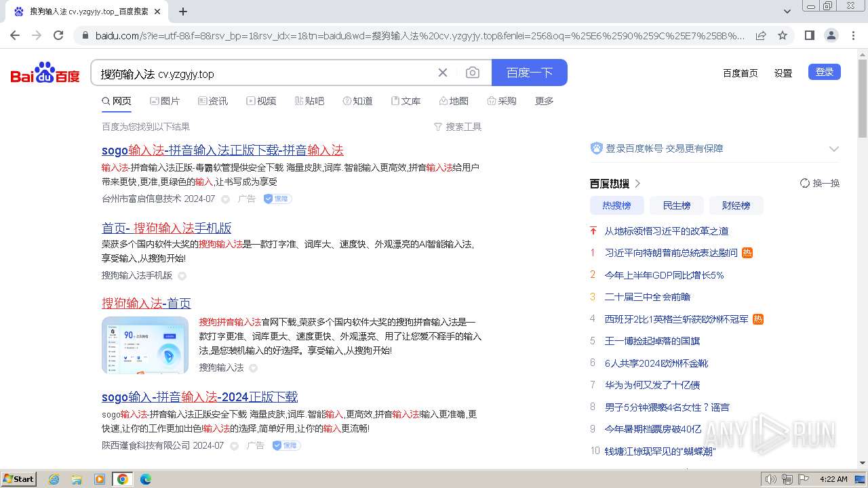The height and width of the screenshot is (488, 868).
Task: Click the Windows Start button
Action: (x=19, y=479)
